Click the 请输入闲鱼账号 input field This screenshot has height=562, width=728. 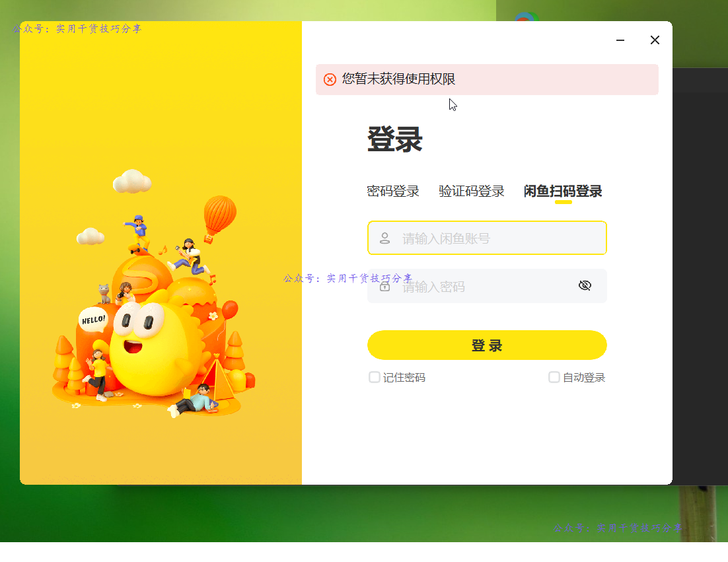coord(487,238)
